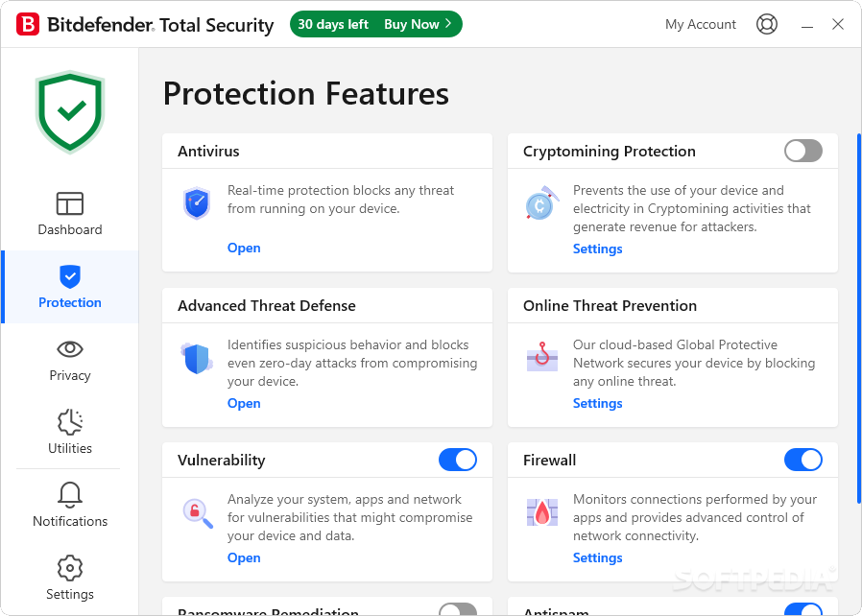This screenshot has width=862, height=616.
Task: Open My Account
Action: coord(701,24)
